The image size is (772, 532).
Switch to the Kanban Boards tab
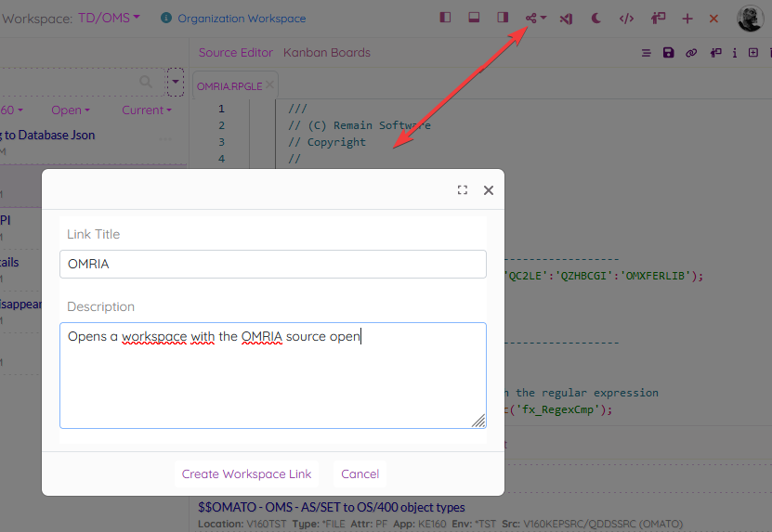coord(326,53)
